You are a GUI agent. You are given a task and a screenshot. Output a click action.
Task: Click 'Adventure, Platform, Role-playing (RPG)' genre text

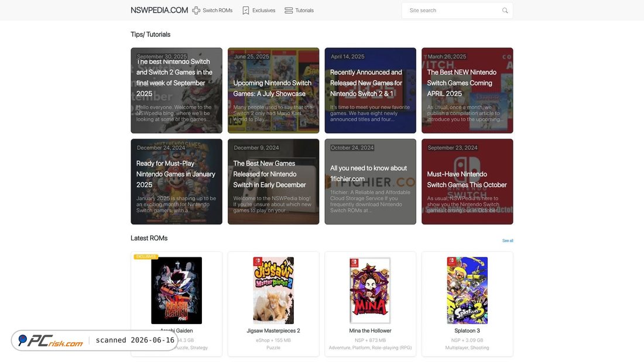click(371, 347)
